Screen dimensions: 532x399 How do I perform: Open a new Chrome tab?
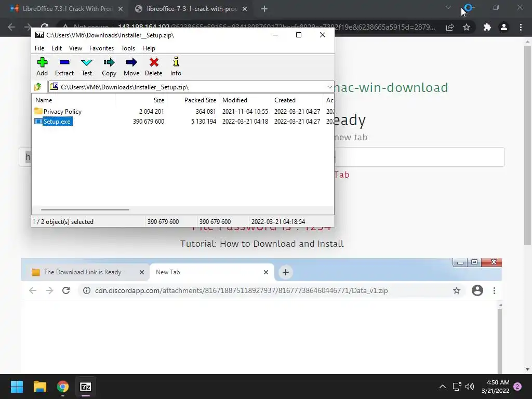coord(264,9)
